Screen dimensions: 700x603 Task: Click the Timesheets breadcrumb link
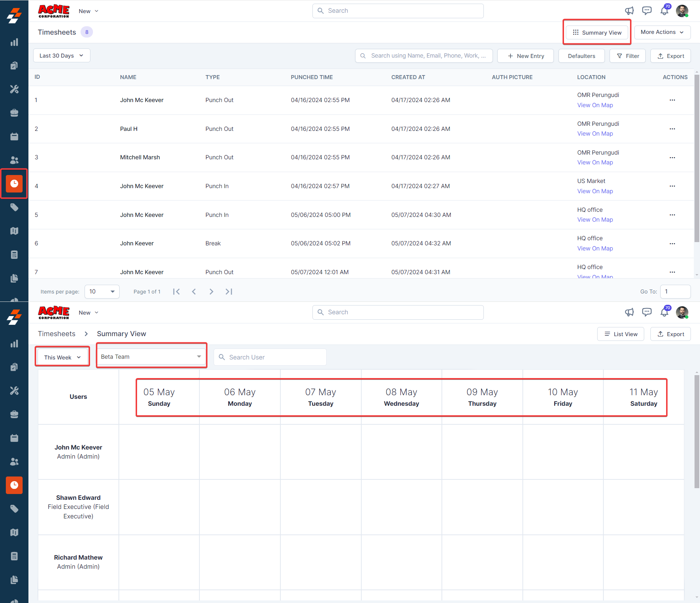click(x=57, y=334)
